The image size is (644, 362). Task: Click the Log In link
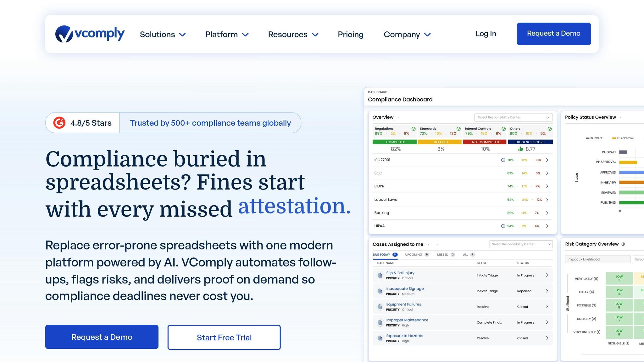tap(486, 34)
